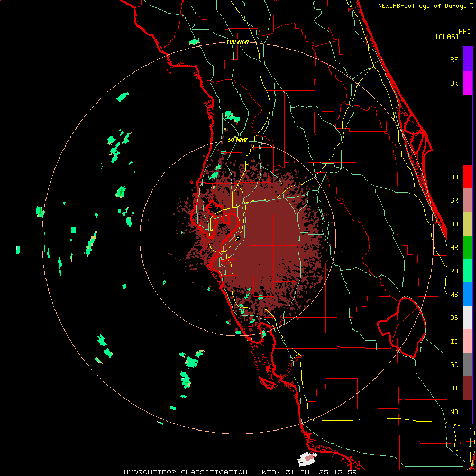Image resolution: width=476 pixels, height=476 pixels.
Task: Select the light pink IC legend swatch
Action: tap(467, 341)
